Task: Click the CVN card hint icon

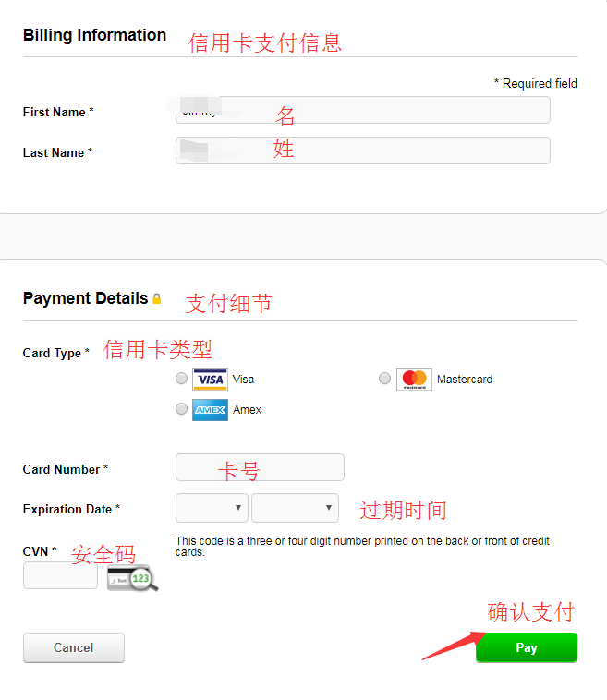Action: pos(133,578)
